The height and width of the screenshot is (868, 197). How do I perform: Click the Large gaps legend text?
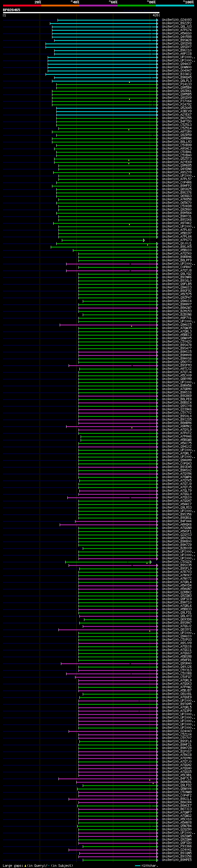38,866
